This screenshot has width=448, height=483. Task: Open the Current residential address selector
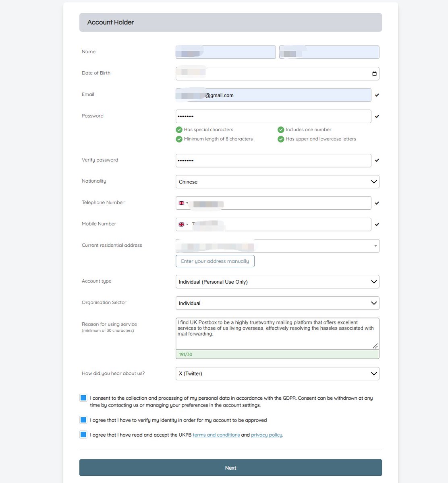277,246
